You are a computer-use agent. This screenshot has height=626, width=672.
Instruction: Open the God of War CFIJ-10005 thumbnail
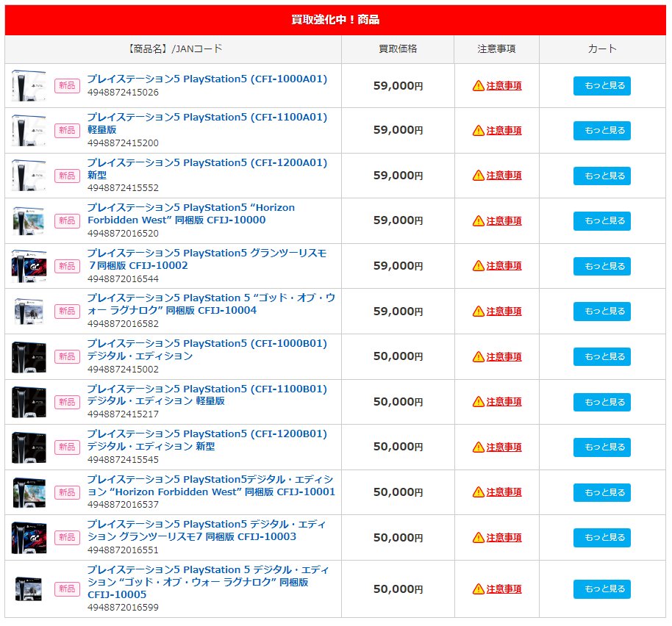pyautogui.click(x=29, y=589)
